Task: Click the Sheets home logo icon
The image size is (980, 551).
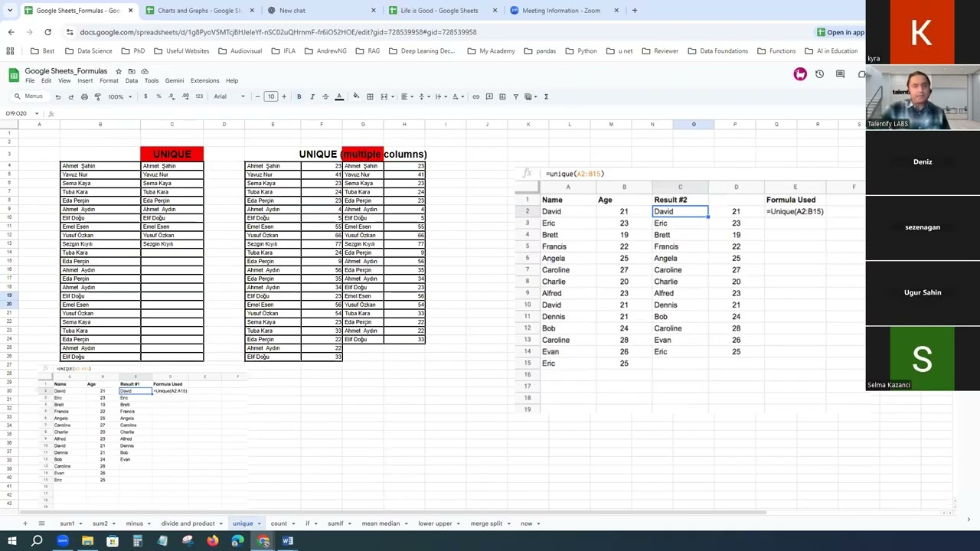Action: (14, 75)
